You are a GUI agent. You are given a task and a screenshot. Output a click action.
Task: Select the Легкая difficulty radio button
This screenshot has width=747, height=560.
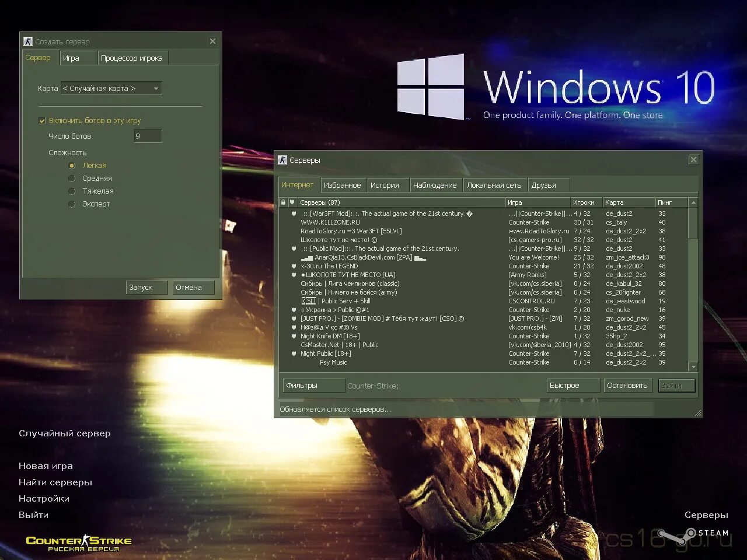tap(72, 166)
